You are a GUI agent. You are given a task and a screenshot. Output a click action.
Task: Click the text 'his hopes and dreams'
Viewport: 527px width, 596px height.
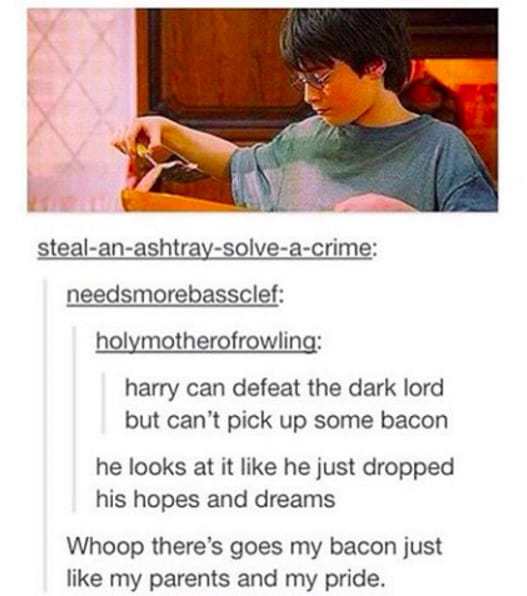[x=215, y=499]
